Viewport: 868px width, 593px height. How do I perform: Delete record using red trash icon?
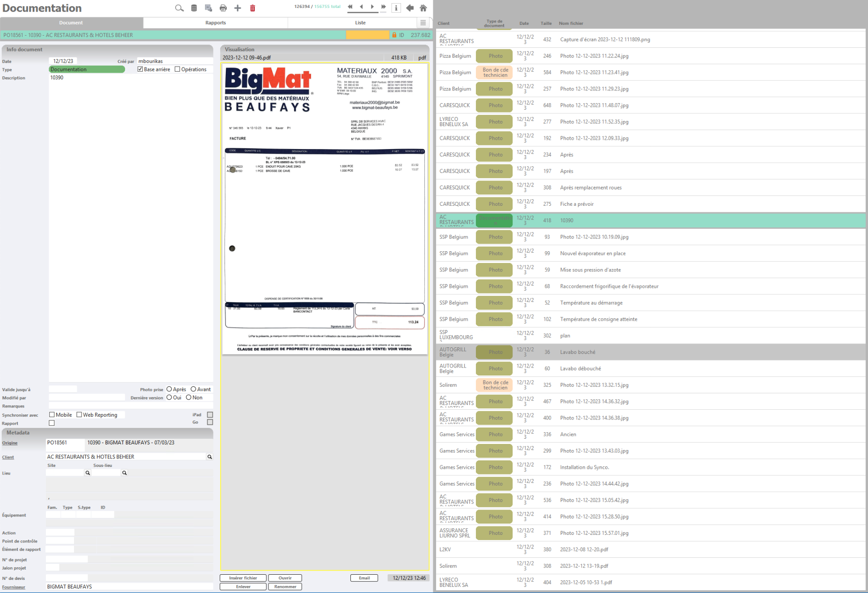pos(252,8)
